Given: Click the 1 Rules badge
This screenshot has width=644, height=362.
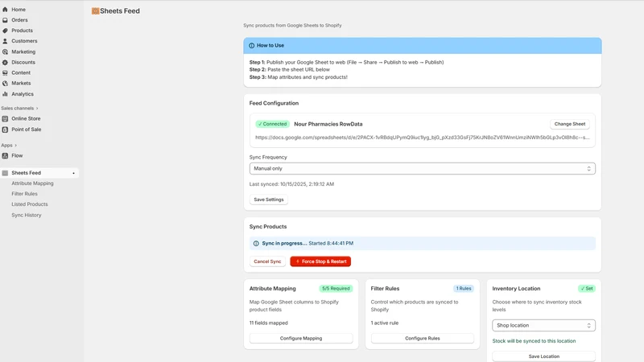Looking at the screenshot, I should 464,289.
